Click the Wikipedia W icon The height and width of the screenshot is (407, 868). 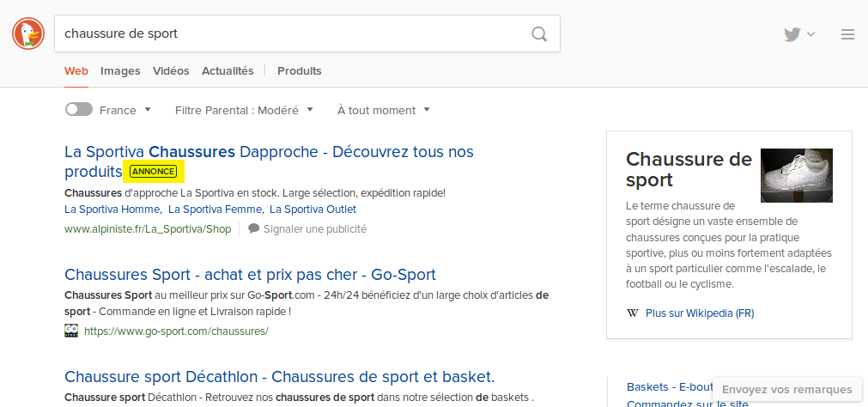coord(633,313)
